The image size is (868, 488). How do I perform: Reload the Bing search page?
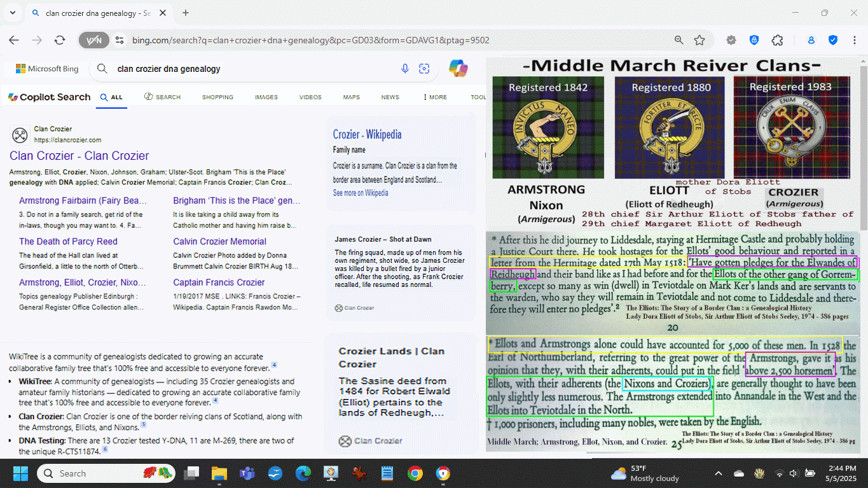tap(60, 40)
